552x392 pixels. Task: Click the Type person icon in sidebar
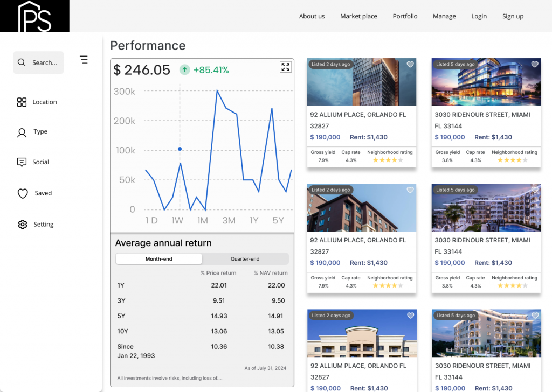pyautogui.click(x=22, y=132)
